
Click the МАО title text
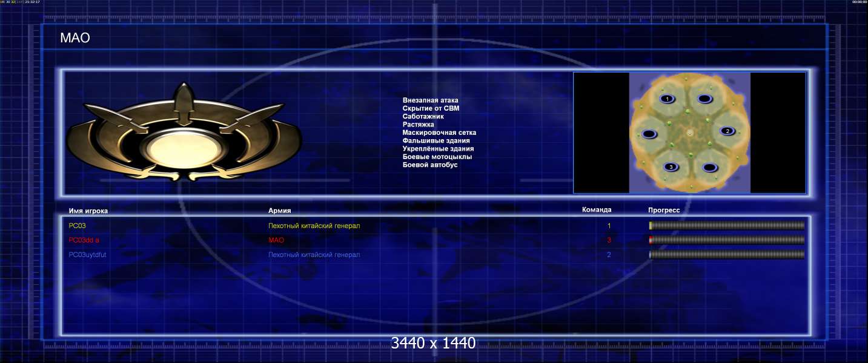tap(75, 38)
